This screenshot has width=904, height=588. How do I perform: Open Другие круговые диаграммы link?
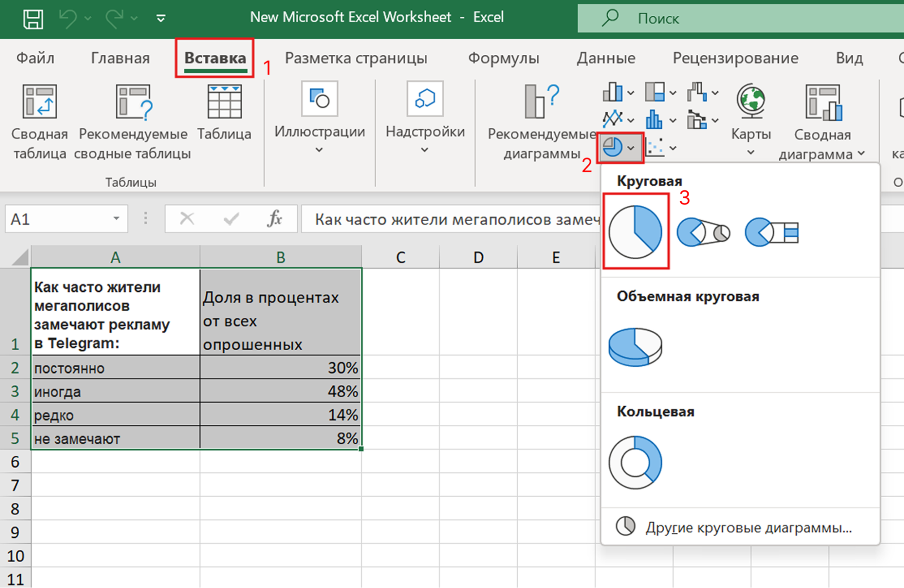[x=748, y=527]
